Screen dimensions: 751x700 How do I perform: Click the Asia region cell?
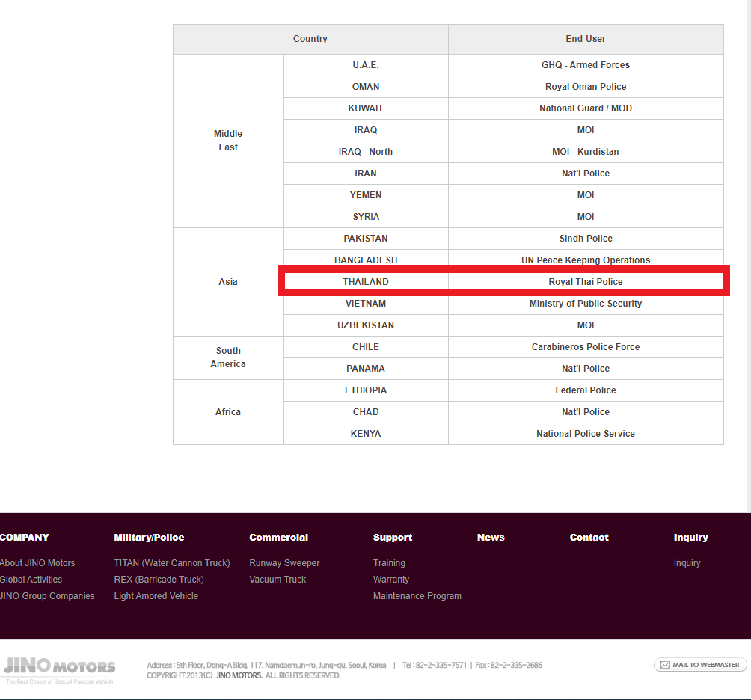pos(228,281)
